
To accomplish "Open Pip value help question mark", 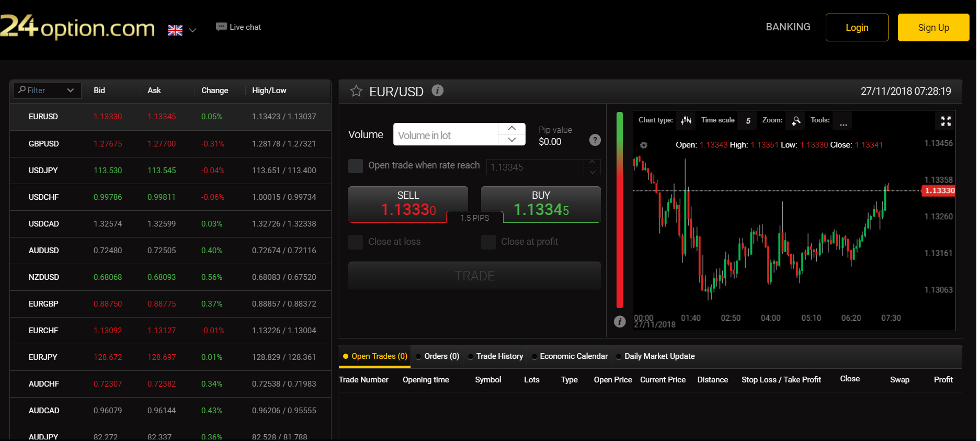I will click(595, 140).
